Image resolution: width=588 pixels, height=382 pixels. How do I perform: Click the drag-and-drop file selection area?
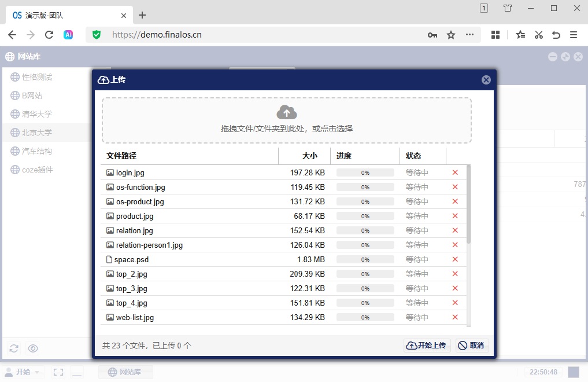(287, 120)
